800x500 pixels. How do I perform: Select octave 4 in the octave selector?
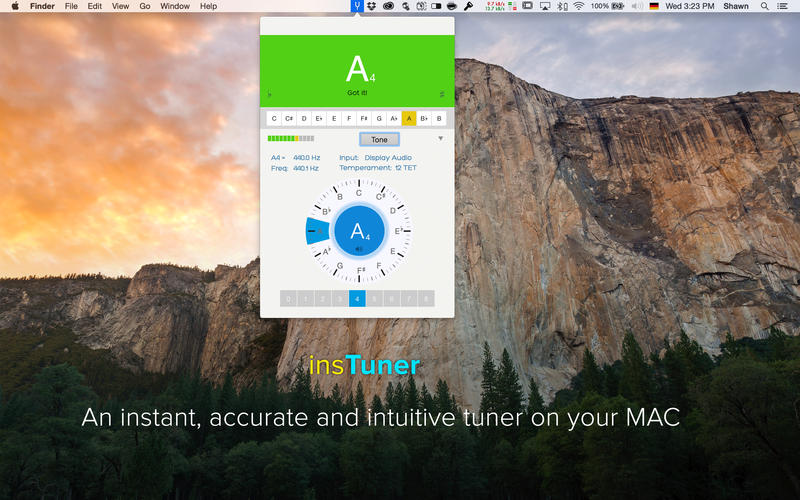coord(357,298)
